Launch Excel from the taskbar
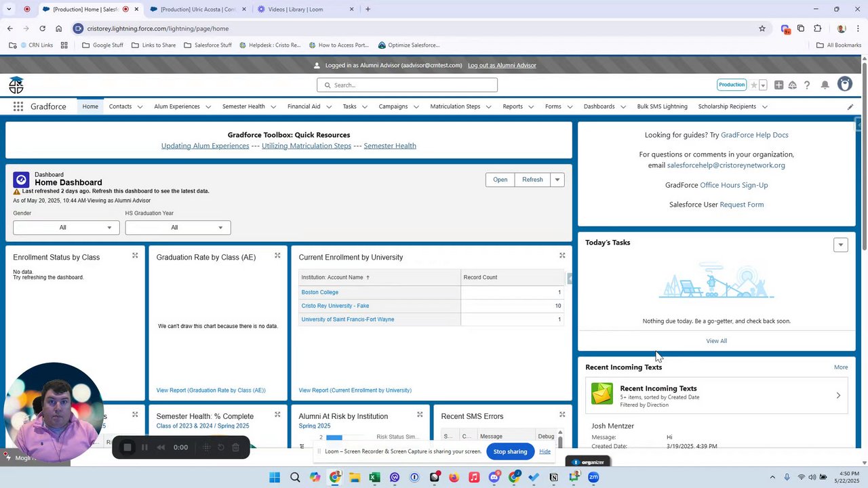868x488 pixels. click(374, 477)
